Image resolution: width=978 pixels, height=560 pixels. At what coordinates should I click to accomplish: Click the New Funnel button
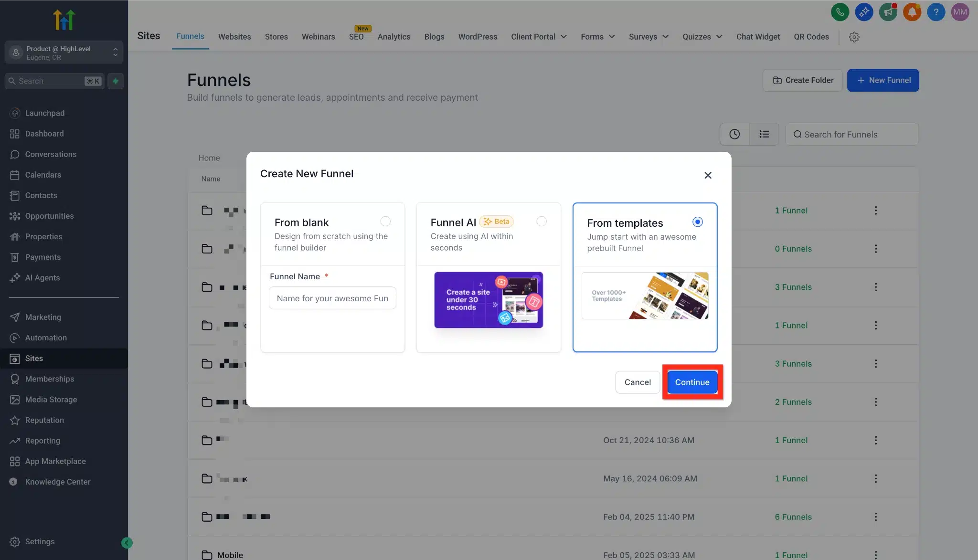point(883,80)
